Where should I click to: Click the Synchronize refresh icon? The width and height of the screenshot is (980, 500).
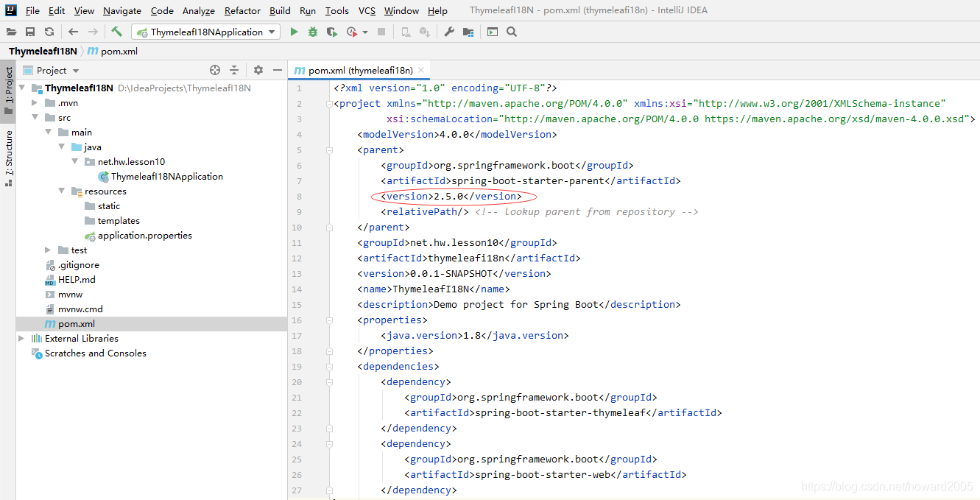coord(49,32)
